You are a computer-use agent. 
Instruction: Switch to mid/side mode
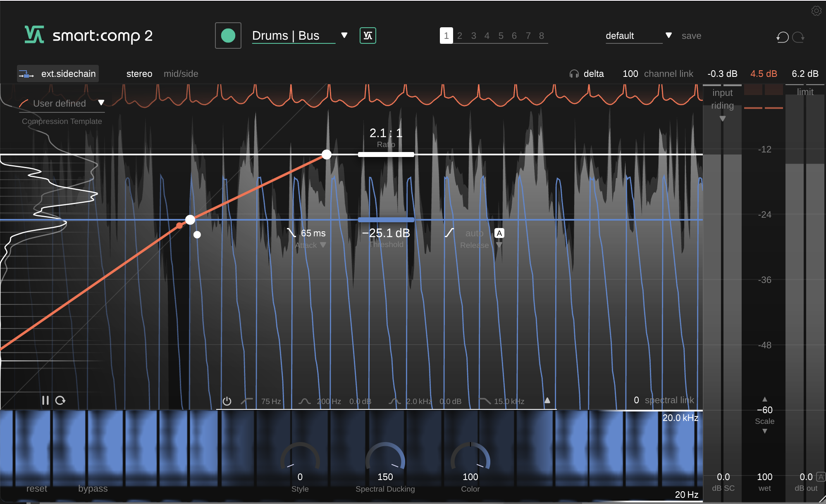click(x=181, y=74)
